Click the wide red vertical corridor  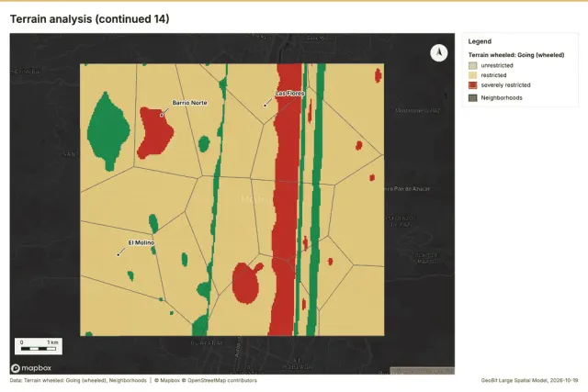pyautogui.click(x=286, y=198)
